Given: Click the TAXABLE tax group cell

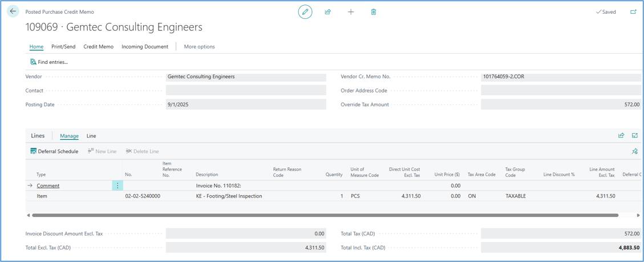Looking at the screenshot, I should 516,196.
